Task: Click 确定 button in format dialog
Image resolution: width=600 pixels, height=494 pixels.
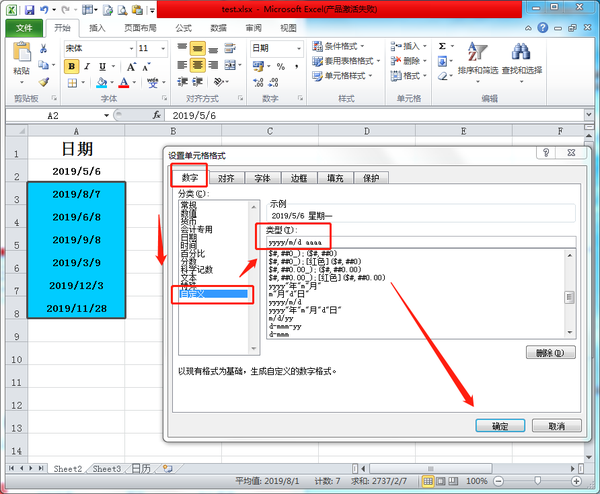Action: point(500,426)
